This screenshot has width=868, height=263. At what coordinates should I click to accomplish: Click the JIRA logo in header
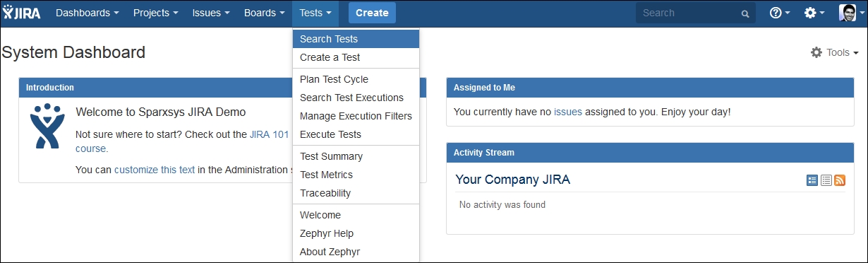coord(21,13)
